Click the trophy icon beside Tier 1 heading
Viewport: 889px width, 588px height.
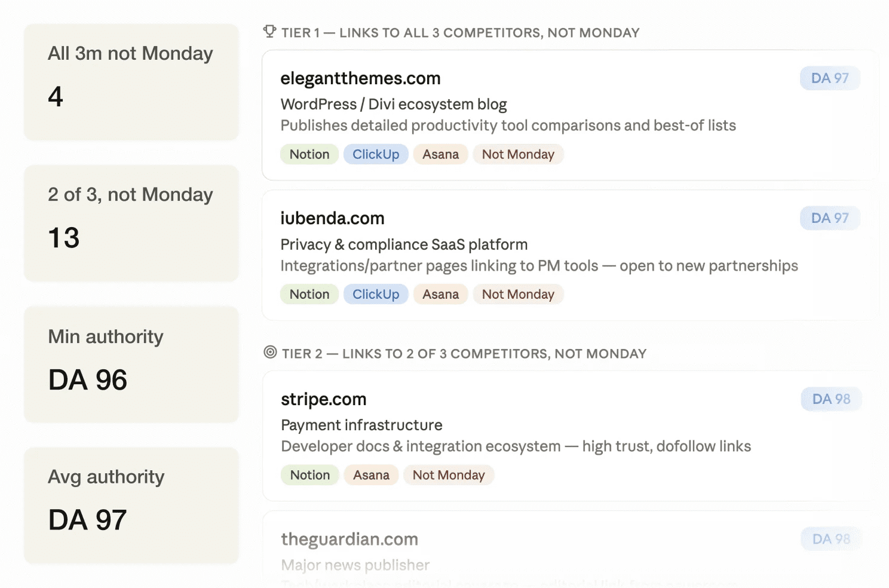click(x=269, y=32)
